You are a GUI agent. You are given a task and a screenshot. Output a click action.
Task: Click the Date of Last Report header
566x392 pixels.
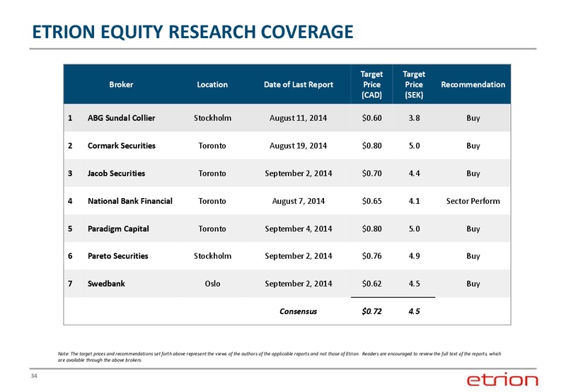coord(299,84)
